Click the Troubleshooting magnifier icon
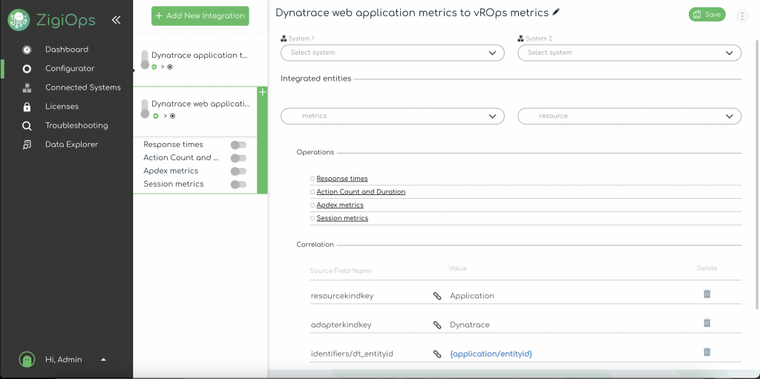Screen dimensions: 760x379 [x=27, y=126]
